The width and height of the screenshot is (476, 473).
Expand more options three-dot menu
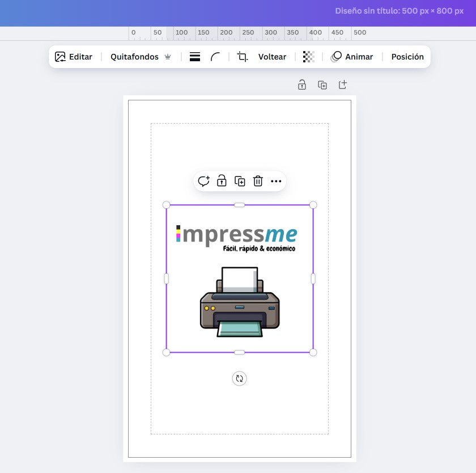click(x=276, y=181)
